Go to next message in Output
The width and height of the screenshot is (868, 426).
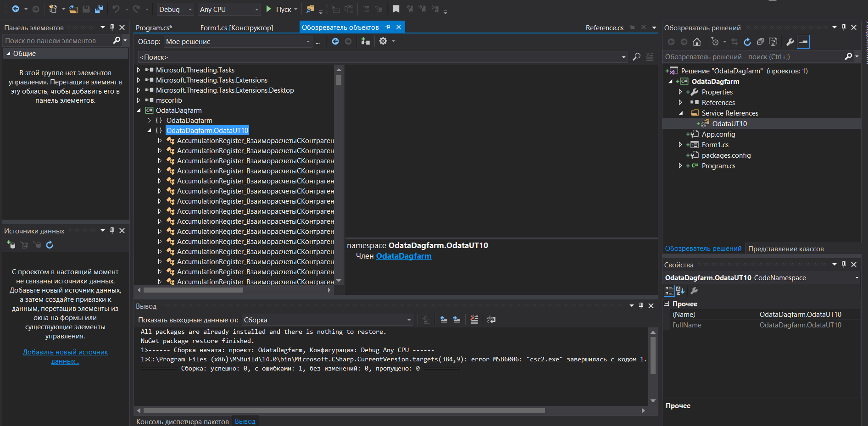pyautogui.click(x=456, y=320)
